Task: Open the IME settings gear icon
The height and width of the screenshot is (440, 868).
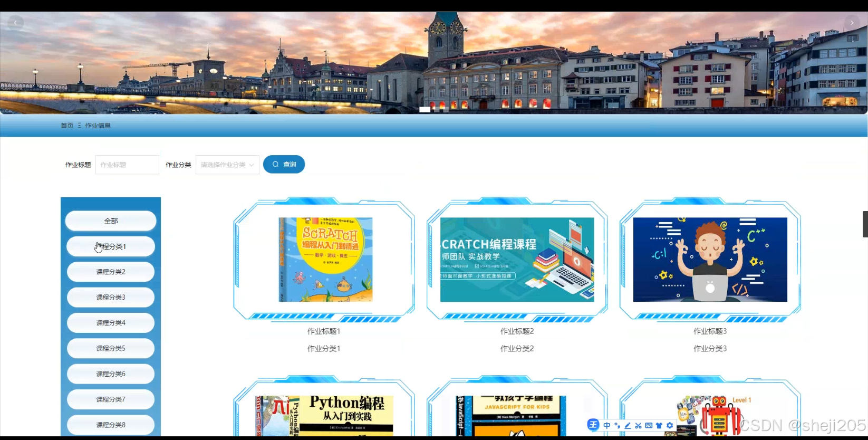Action: 670,425
